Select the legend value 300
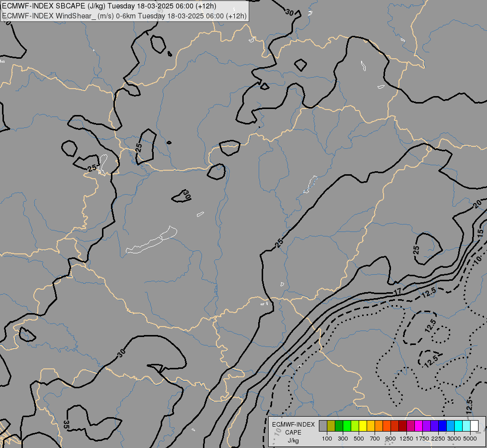Screen dimensions: 487x448 (343, 439)
